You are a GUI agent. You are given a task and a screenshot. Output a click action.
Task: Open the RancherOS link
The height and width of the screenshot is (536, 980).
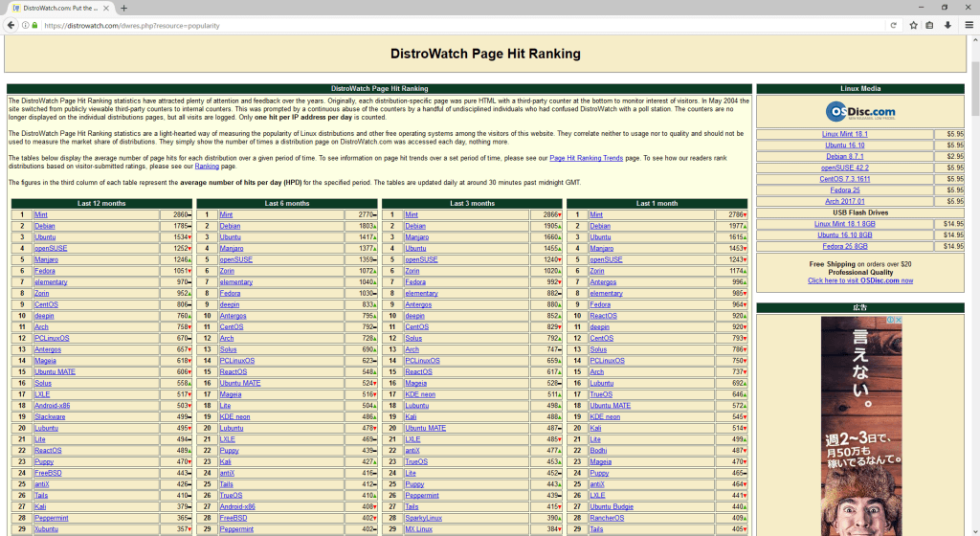(607, 519)
